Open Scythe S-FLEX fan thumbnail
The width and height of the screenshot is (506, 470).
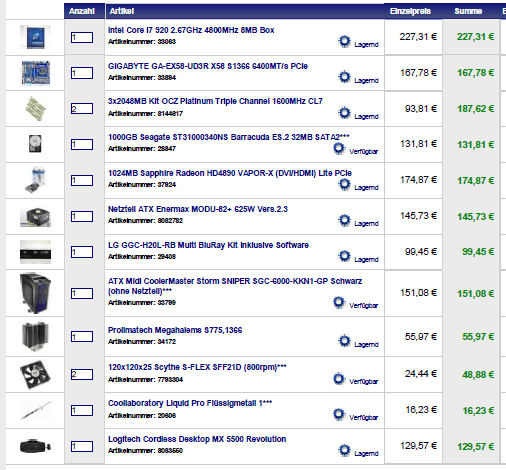[x=35, y=375]
